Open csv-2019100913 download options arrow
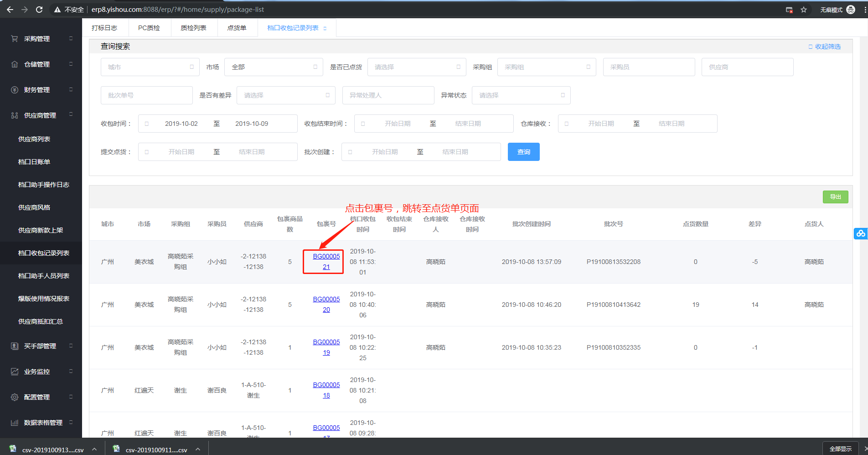The image size is (868, 455). pyautogui.click(x=94, y=449)
